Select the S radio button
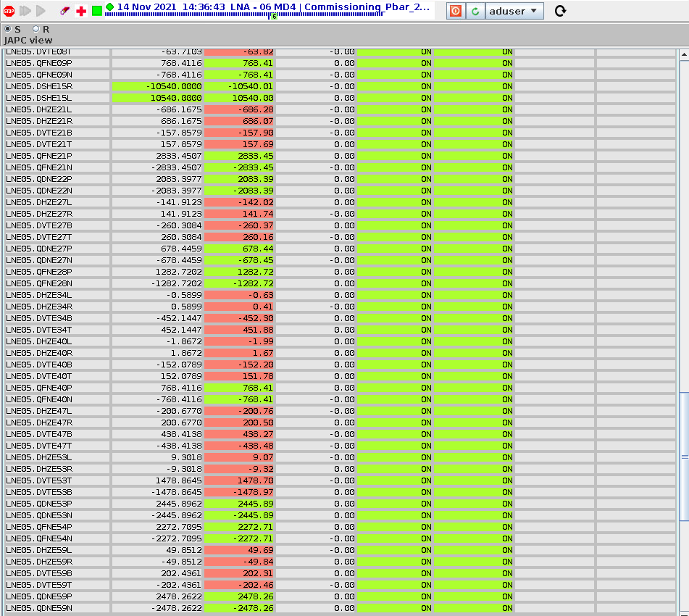The width and height of the screenshot is (689, 616). (x=8, y=29)
